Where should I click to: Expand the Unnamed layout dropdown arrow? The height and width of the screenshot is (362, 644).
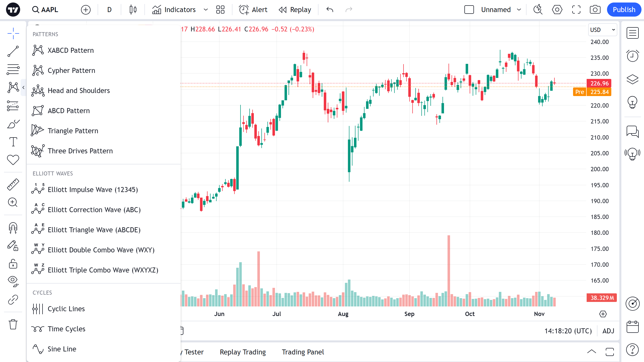519,10
